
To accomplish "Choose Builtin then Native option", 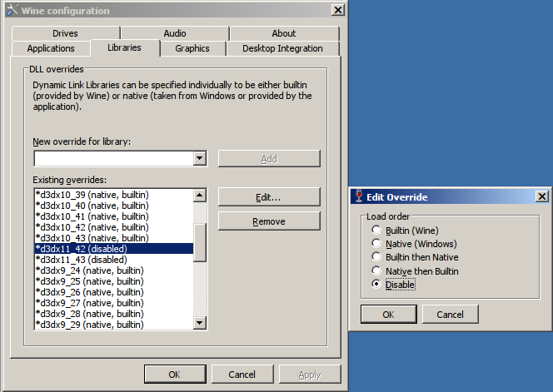I will [376, 256].
